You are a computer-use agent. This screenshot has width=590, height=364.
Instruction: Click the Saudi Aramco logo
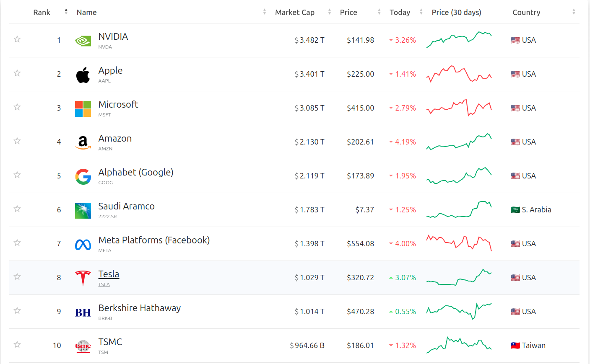click(83, 211)
